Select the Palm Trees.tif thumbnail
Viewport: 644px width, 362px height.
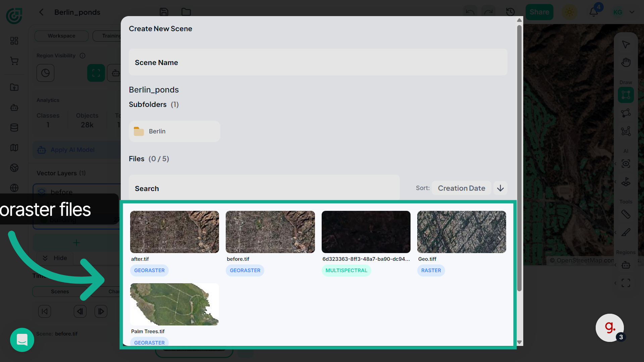[174, 304]
